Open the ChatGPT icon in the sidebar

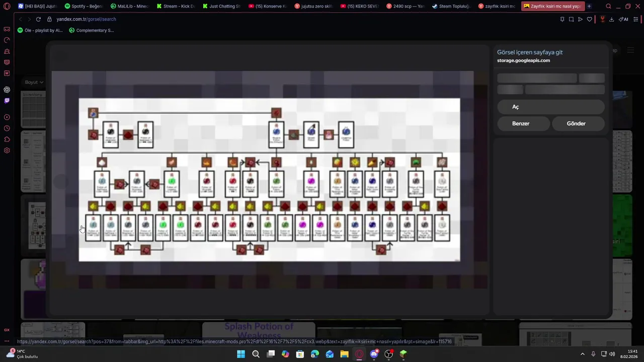7,89
